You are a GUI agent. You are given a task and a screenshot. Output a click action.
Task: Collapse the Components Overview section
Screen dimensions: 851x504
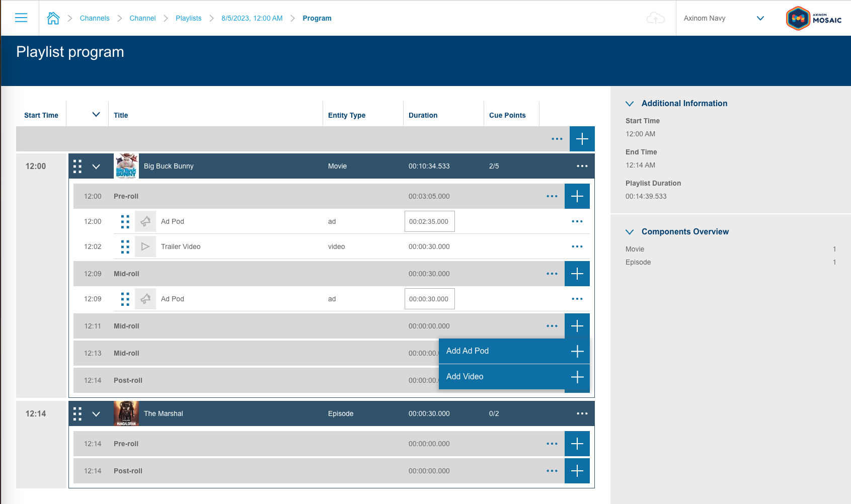(630, 232)
